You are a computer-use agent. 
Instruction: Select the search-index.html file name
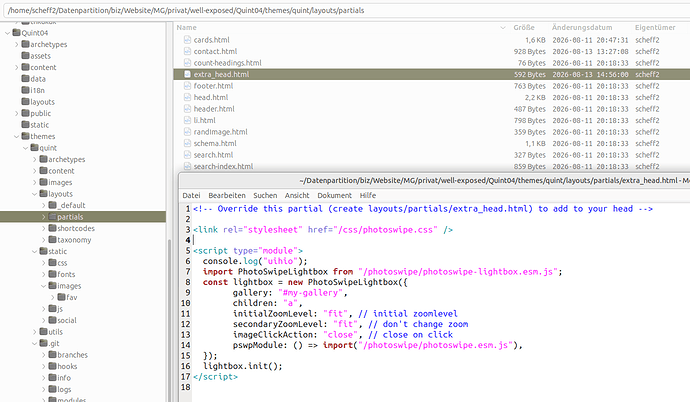pyautogui.click(x=224, y=166)
